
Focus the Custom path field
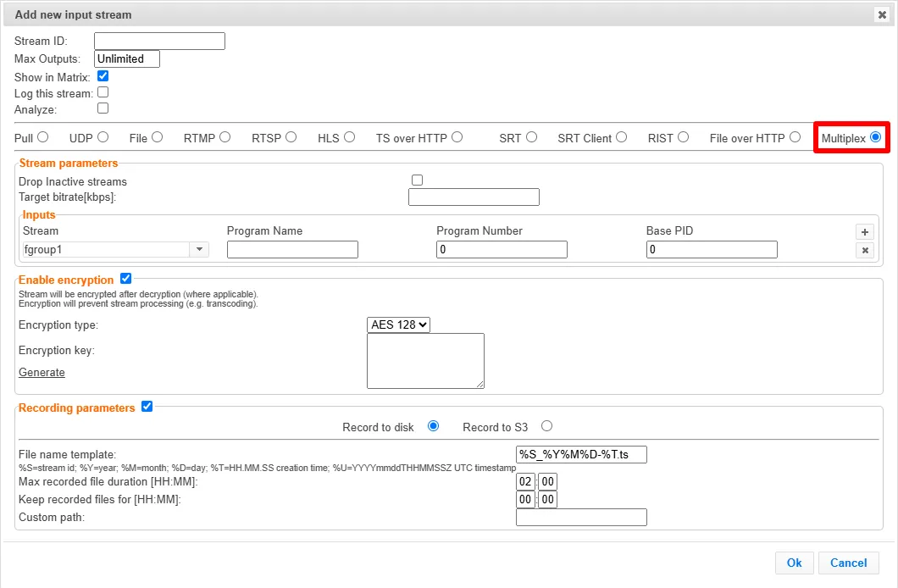581,517
